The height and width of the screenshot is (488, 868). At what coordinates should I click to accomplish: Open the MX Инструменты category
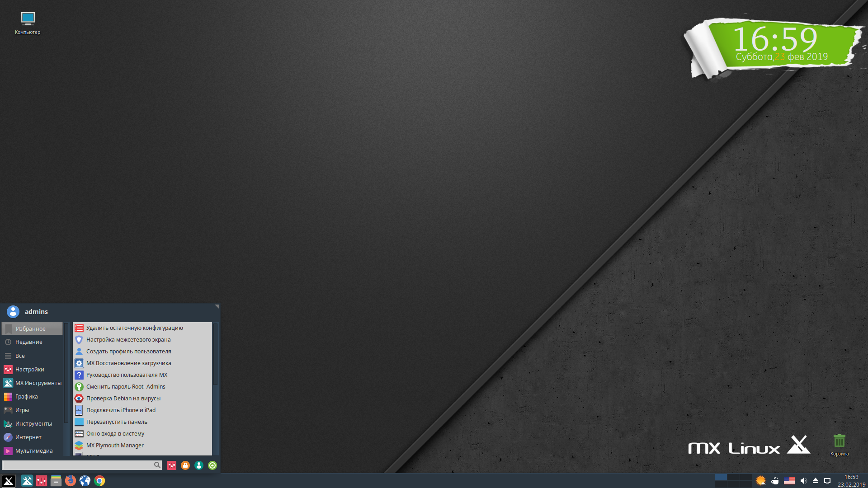pos(38,383)
